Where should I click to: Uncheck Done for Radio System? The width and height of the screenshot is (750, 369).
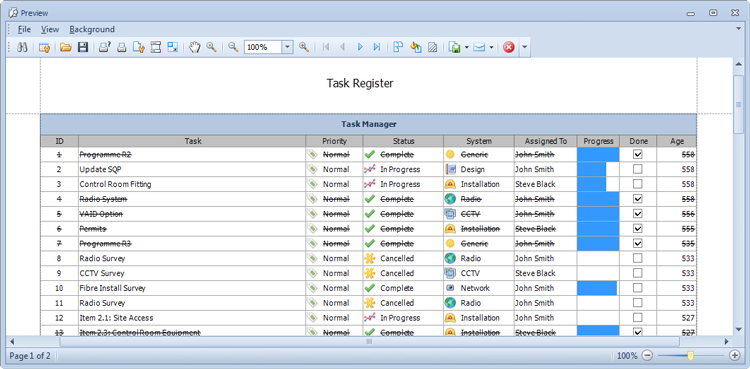coord(638,199)
